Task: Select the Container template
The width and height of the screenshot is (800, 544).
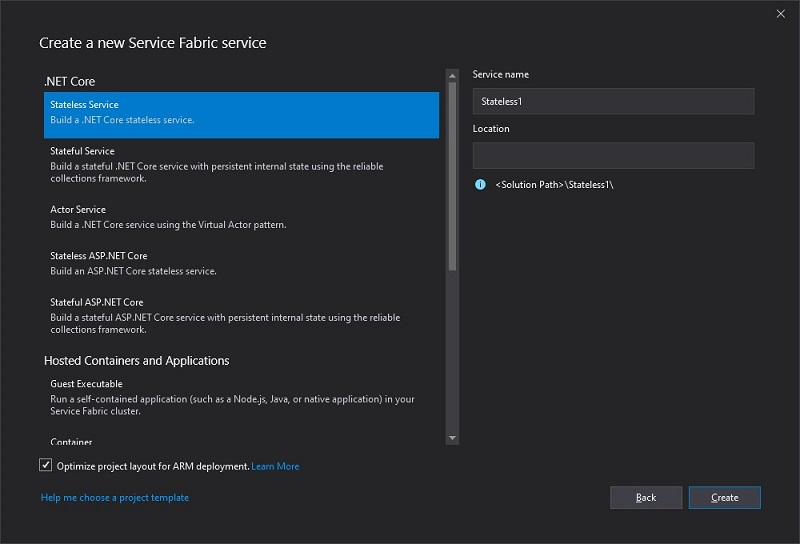Action: 72,442
